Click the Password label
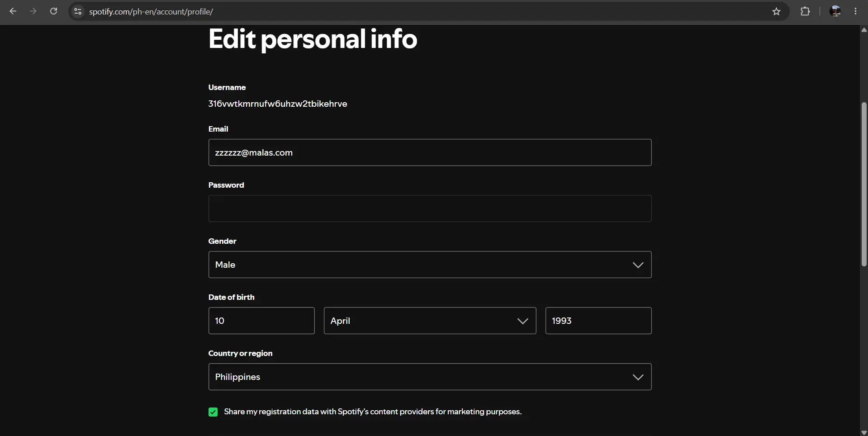The width and height of the screenshot is (868, 436). click(226, 185)
